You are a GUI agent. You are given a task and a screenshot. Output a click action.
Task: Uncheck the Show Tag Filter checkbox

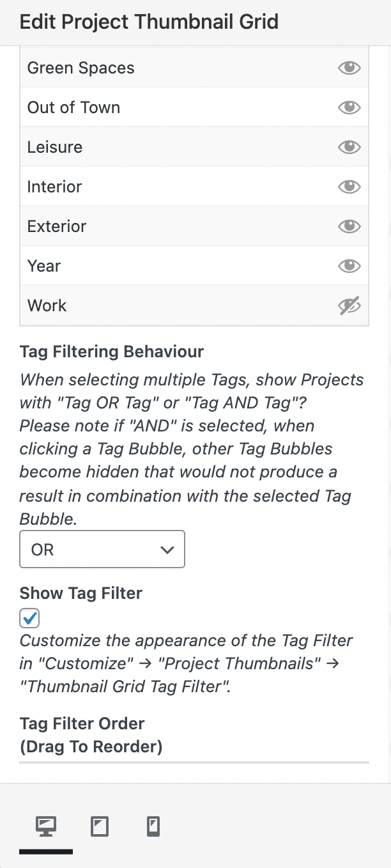(x=30, y=619)
